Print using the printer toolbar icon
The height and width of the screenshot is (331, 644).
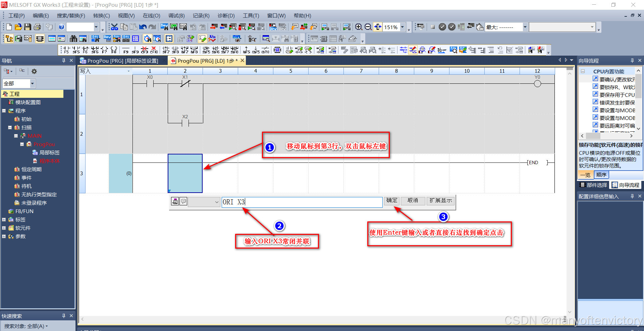[x=37, y=27]
